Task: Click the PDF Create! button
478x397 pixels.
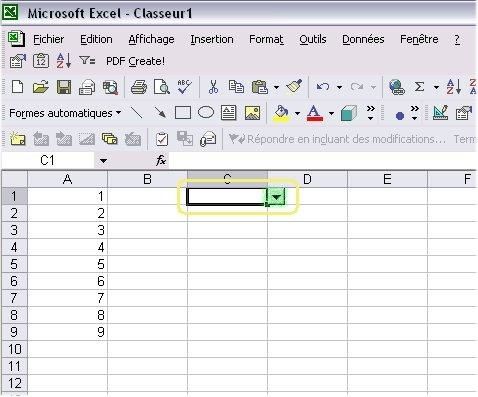Action: [x=135, y=61]
